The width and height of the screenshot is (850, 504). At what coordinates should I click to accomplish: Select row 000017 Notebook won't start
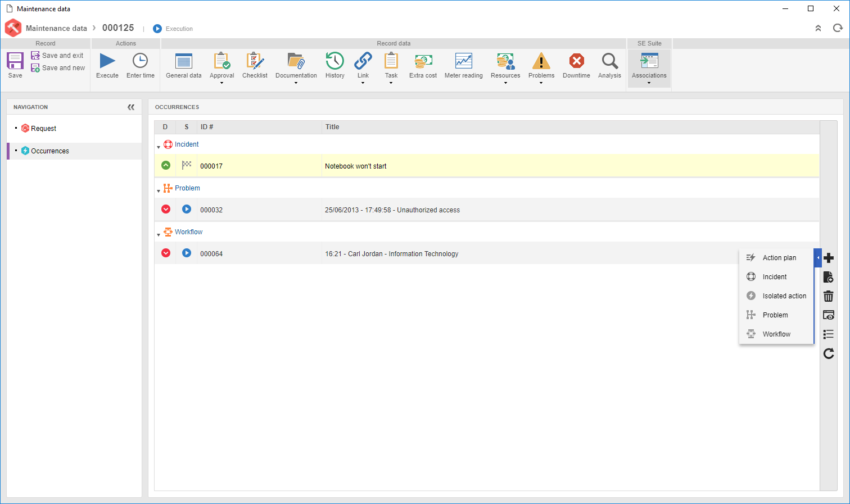pos(487,166)
